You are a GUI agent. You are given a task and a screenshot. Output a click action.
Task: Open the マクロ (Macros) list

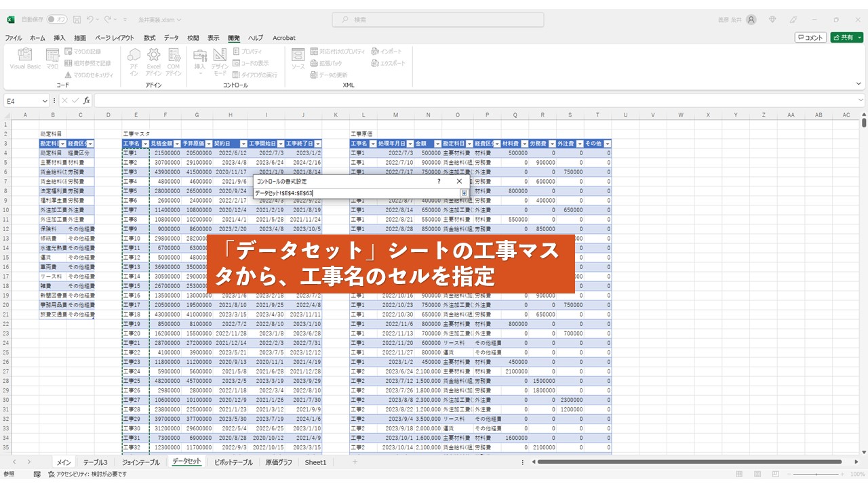point(52,59)
